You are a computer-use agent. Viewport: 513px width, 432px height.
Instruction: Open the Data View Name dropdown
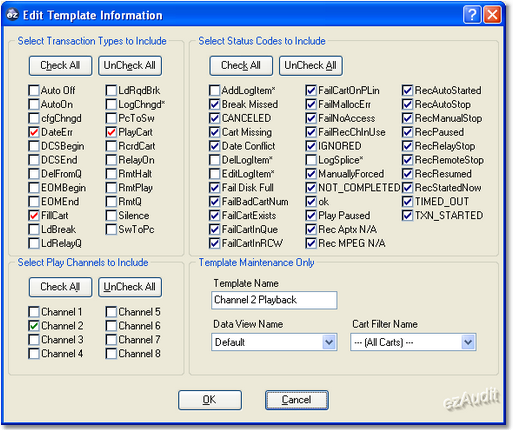tap(329, 342)
